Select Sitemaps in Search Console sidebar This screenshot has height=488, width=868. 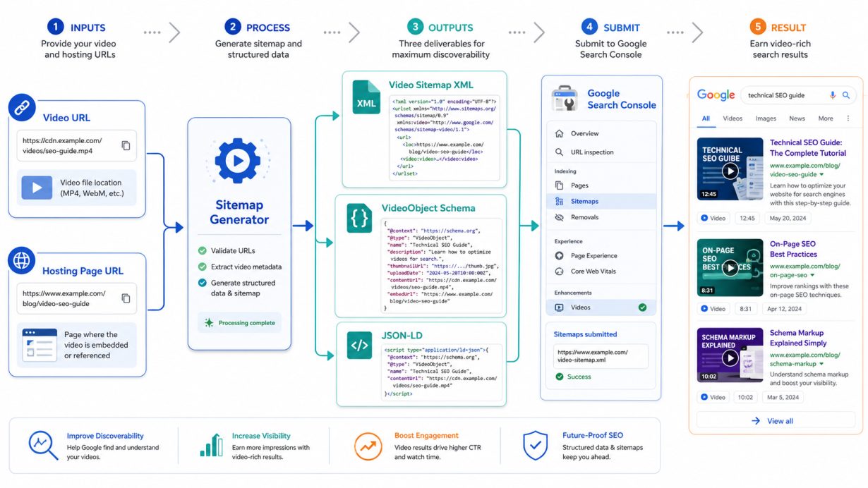(x=601, y=201)
